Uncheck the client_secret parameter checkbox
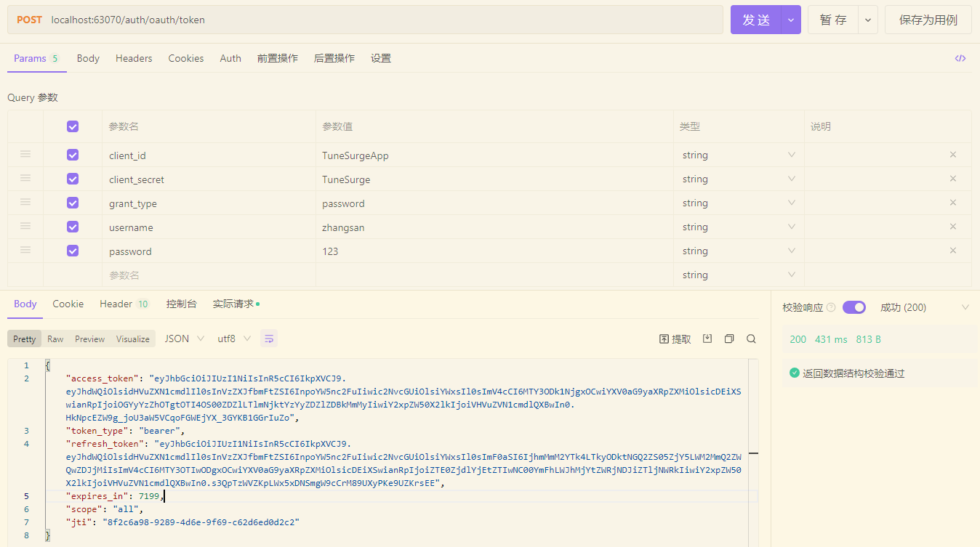This screenshot has width=980, height=547. pyautogui.click(x=73, y=179)
